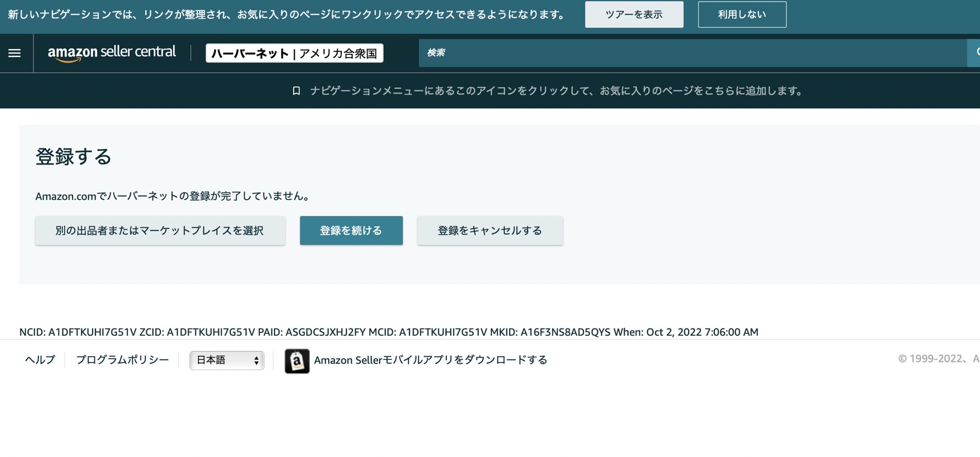Open the 日本語 language dropdown
The height and width of the screenshot is (457, 980).
tap(227, 360)
